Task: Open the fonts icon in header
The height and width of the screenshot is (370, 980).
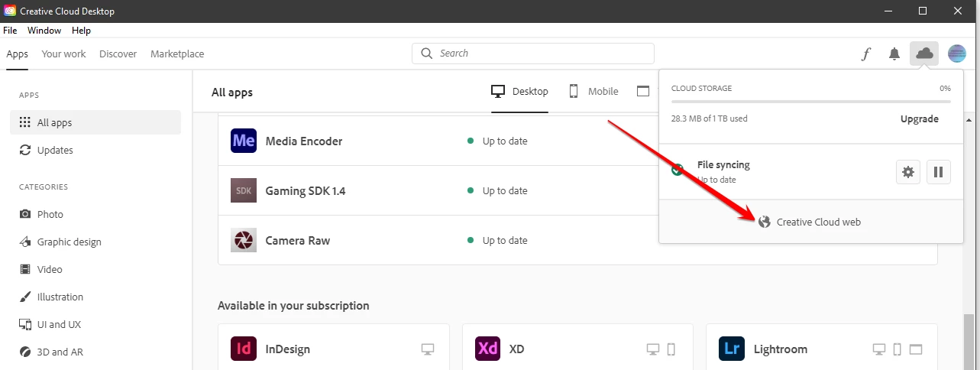Action: point(865,54)
